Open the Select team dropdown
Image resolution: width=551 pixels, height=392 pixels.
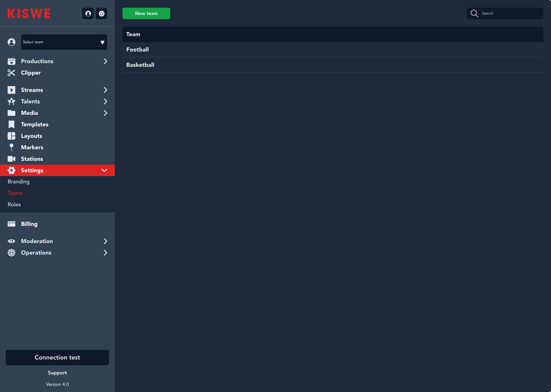click(64, 42)
